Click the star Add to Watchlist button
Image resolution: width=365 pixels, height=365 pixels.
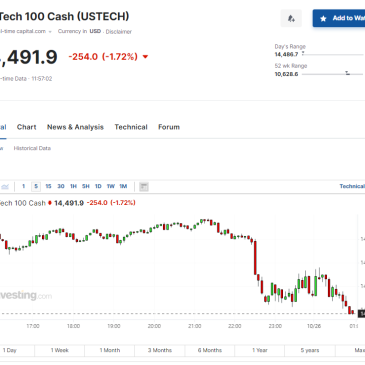click(x=339, y=18)
